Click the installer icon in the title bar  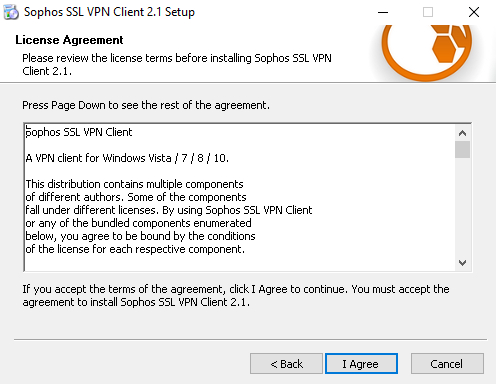[11, 12]
